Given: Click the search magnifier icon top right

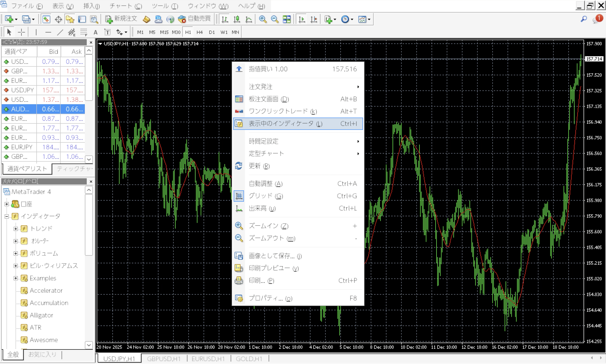Looking at the screenshot, I should click(584, 19).
